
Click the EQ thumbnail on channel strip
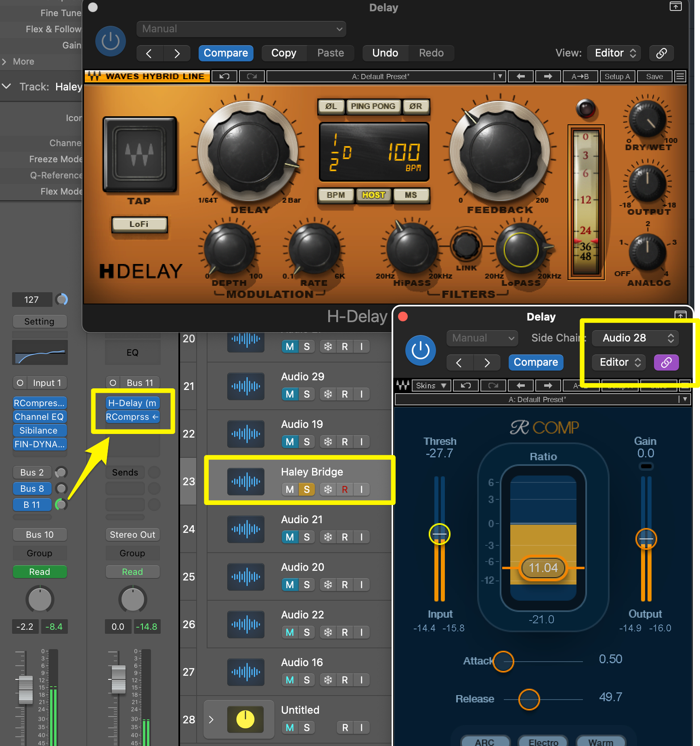(x=40, y=352)
